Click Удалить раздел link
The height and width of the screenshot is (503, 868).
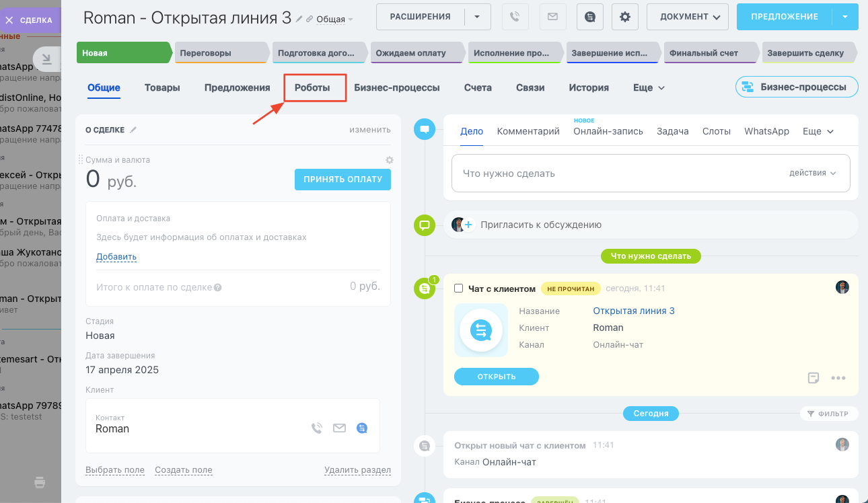357,470
